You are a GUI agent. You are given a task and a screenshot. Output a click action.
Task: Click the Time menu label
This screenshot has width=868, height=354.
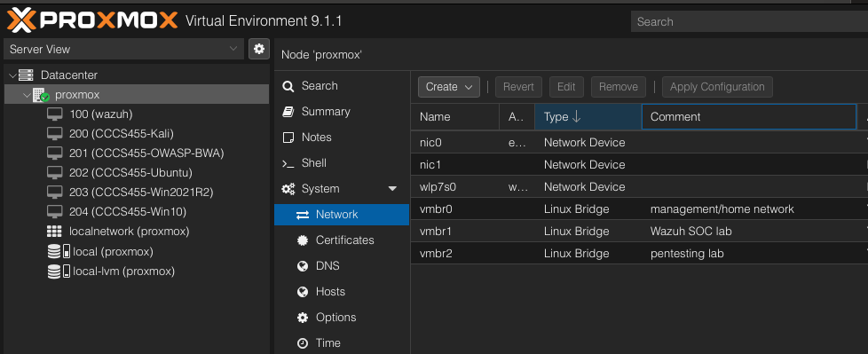[x=328, y=343]
